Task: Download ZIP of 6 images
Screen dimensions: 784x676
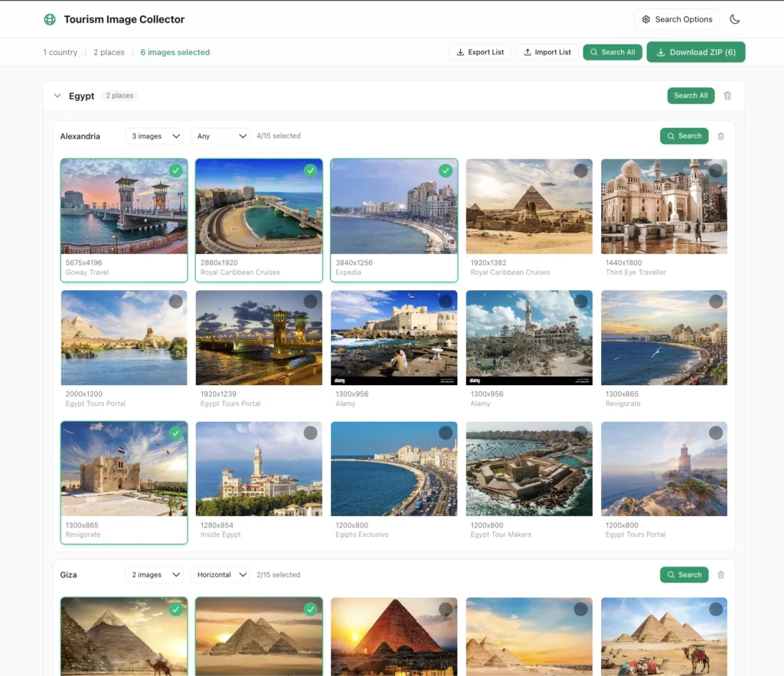Action: (695, 52)
